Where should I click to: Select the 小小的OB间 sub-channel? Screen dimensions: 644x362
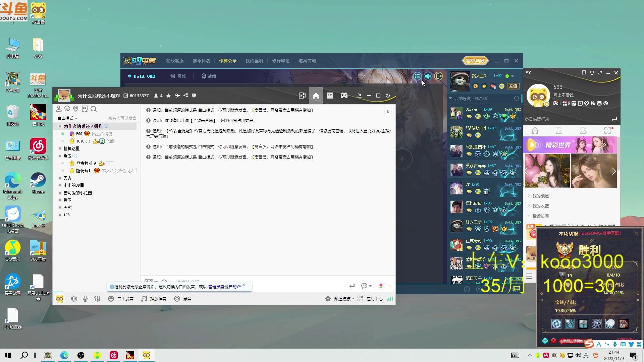pos(73,185)
